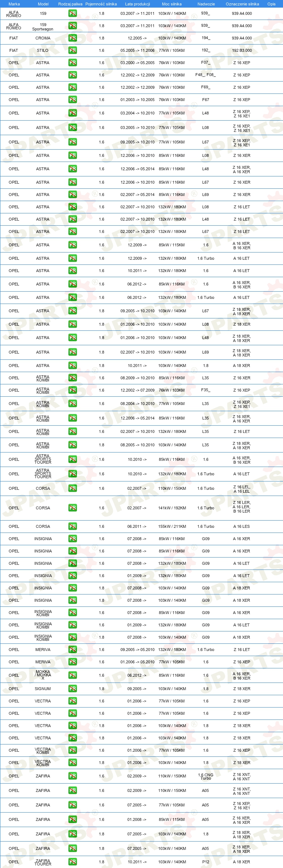Viewport: 283px width, 868px height.
Task: Click the Opis column header
Action: pos(271,4)
